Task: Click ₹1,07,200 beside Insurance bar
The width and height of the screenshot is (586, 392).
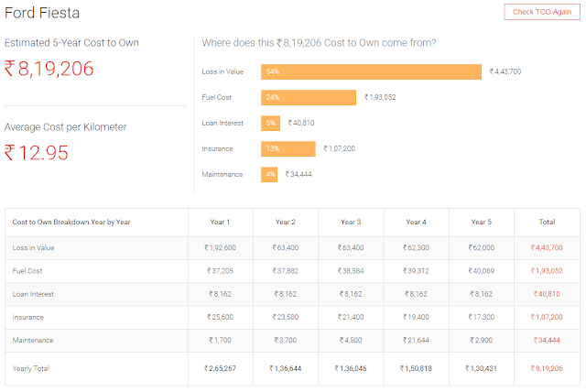Action: pos(340,148)
